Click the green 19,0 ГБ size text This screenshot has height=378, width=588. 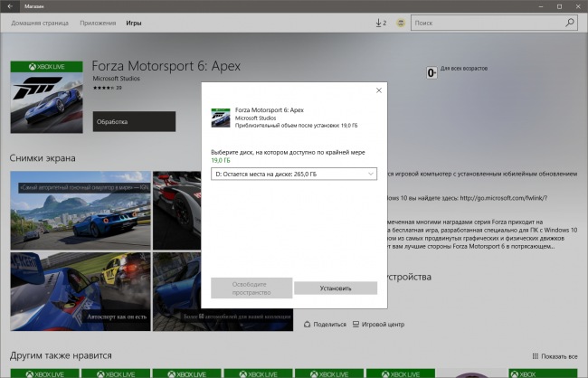coord(221,160)
